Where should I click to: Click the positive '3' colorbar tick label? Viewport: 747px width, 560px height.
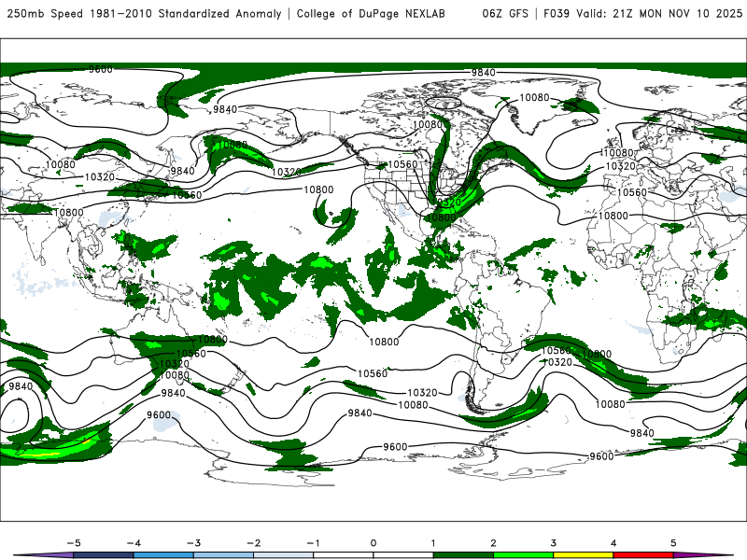point(553,543)
